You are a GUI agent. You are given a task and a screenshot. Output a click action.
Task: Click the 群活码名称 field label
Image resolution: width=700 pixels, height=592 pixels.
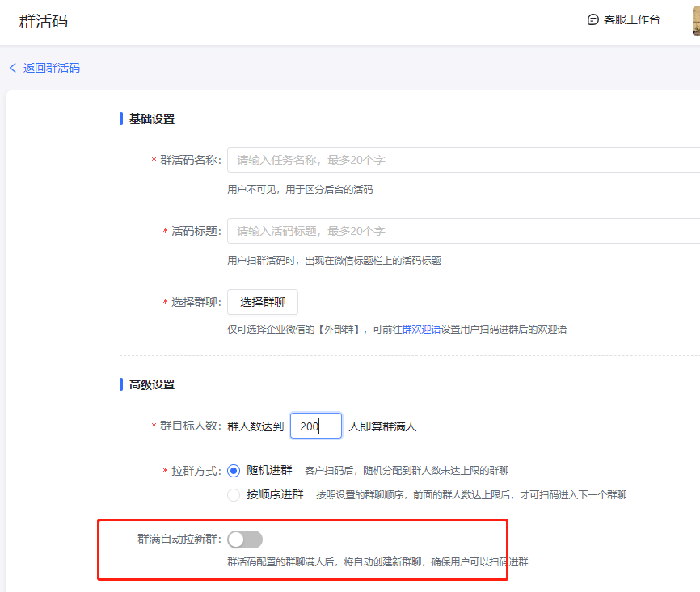point(189,160)
